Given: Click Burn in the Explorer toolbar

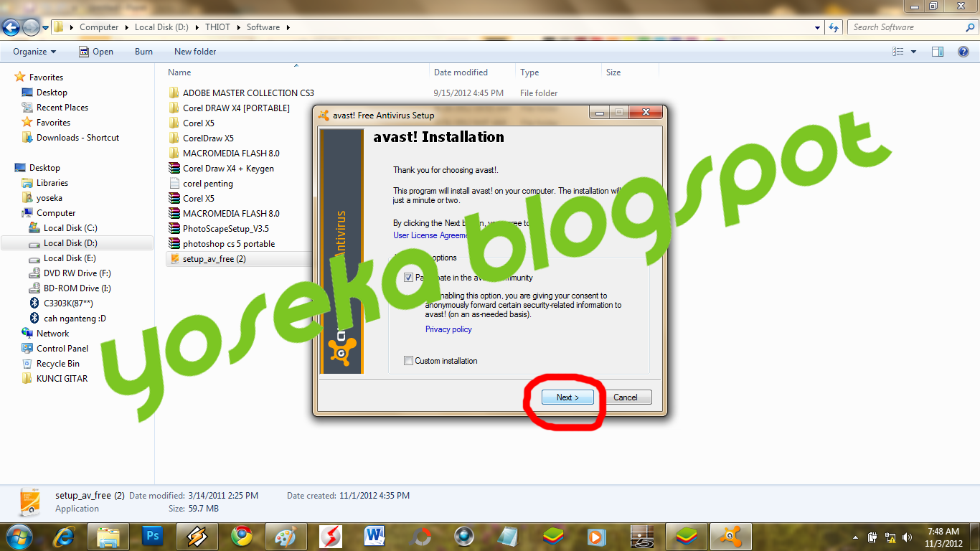Looking at the screenshot, I should click(x=143, y=52).
